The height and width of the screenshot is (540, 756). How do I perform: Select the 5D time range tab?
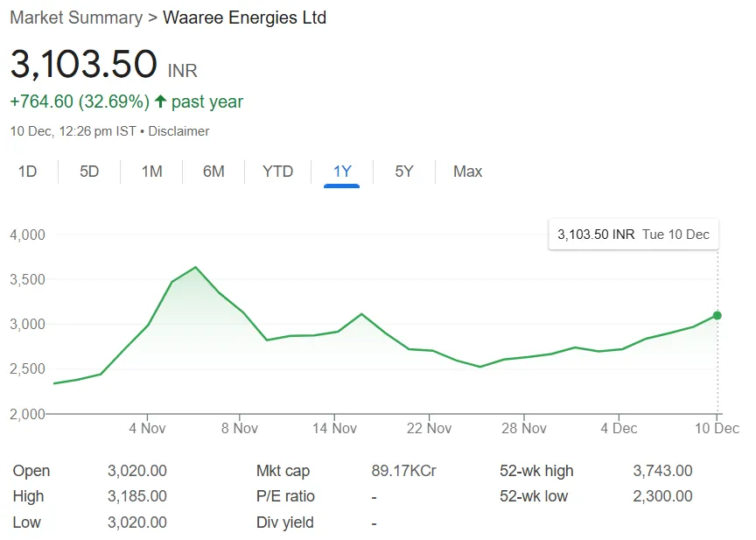point(89,172)
